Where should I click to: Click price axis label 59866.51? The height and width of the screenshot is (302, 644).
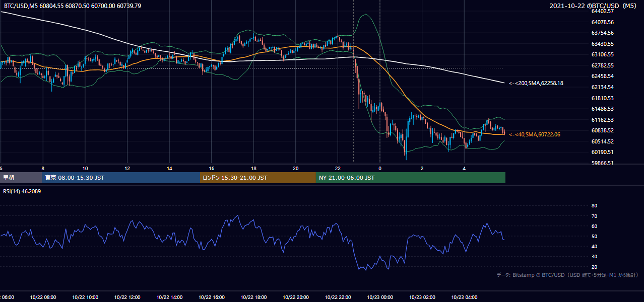(x=602, y=163)
